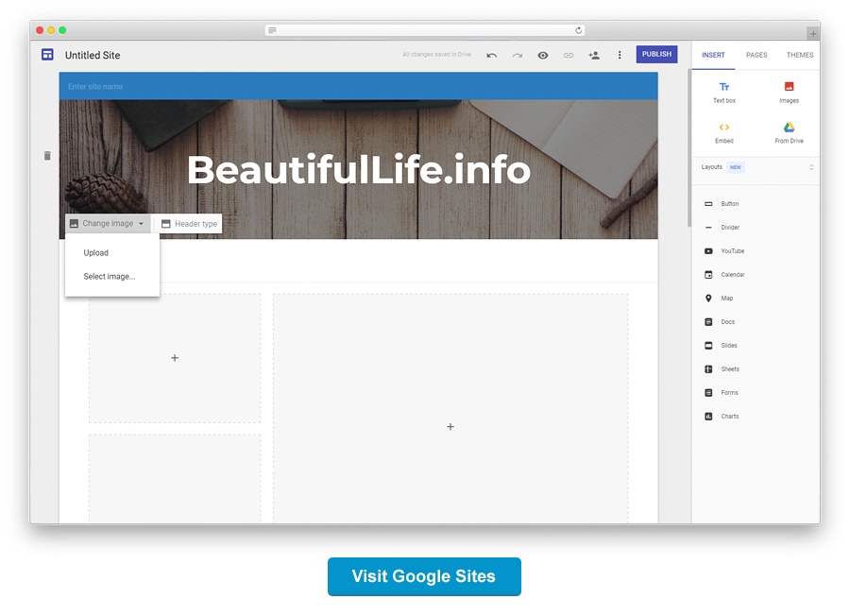Open the three-dot more menu
Screen dimensions: 850x616
click(x=620, y=56)
